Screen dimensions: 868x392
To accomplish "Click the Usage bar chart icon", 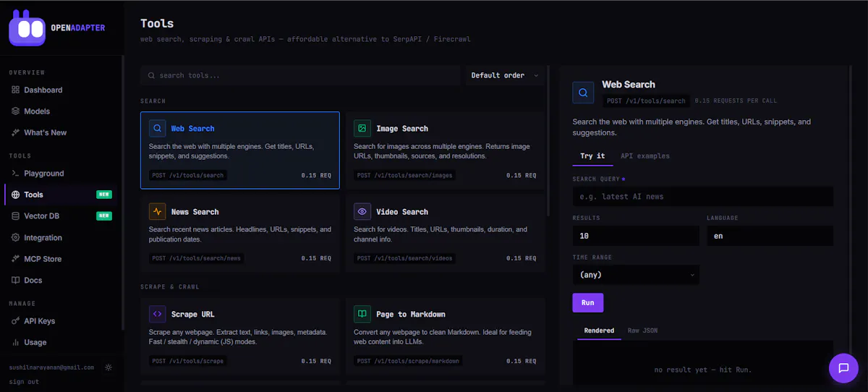I will pos(16,342).
